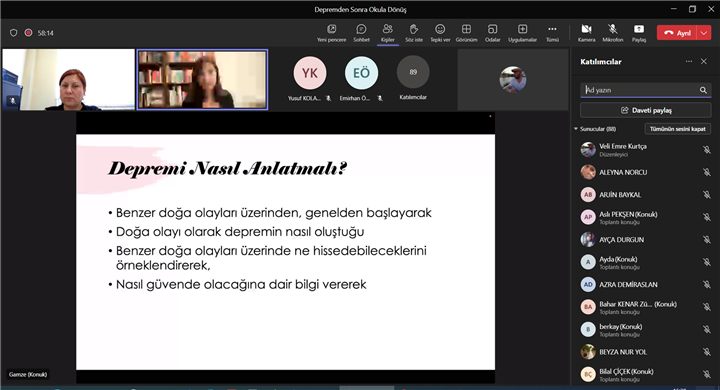This screenshot has width=720, height=390.
Task: Click the EÖ avatar tile
Action: (x=361, y=73)
